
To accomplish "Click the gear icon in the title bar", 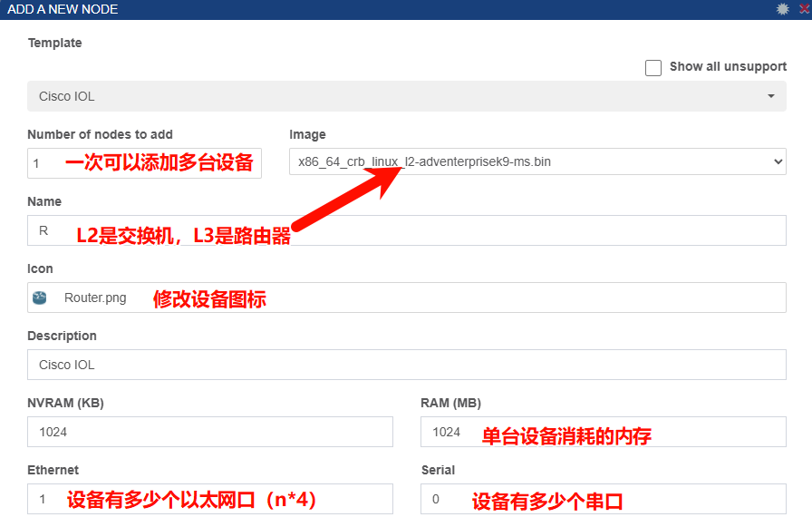I will [782, 9].
